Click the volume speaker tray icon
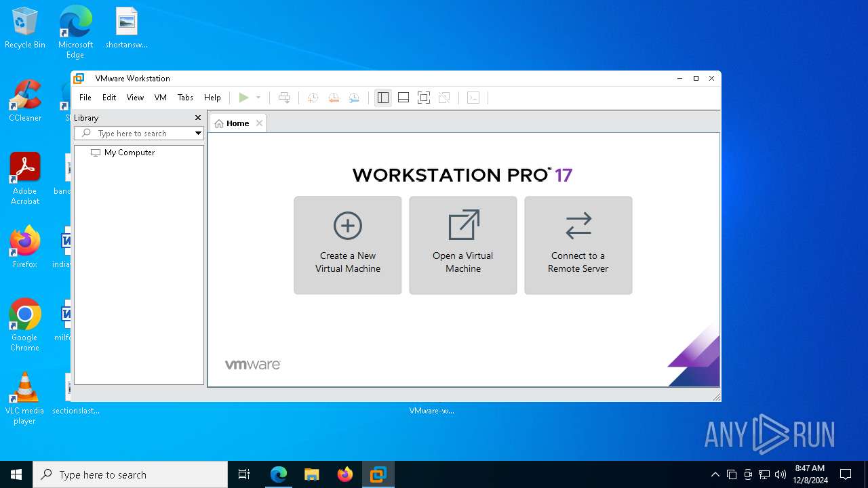868x488 pixels. (x=781, y=474)
